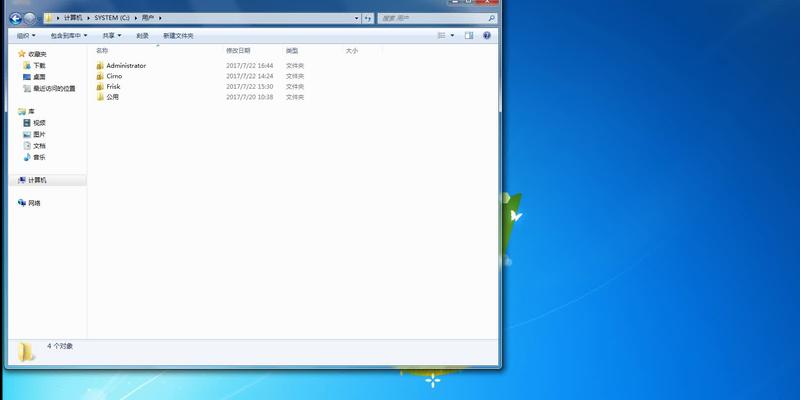This screenshot has height=400, width=800.
Task: Expand the arrow after SYSTEM (C:) breadcrumb
Action: (136, 18)
